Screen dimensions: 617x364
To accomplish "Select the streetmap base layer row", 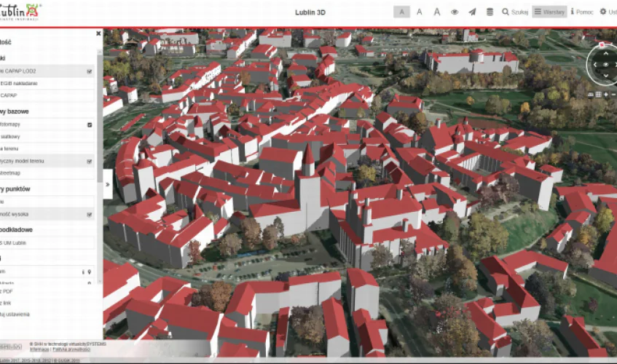I will (x=47, y=173).
